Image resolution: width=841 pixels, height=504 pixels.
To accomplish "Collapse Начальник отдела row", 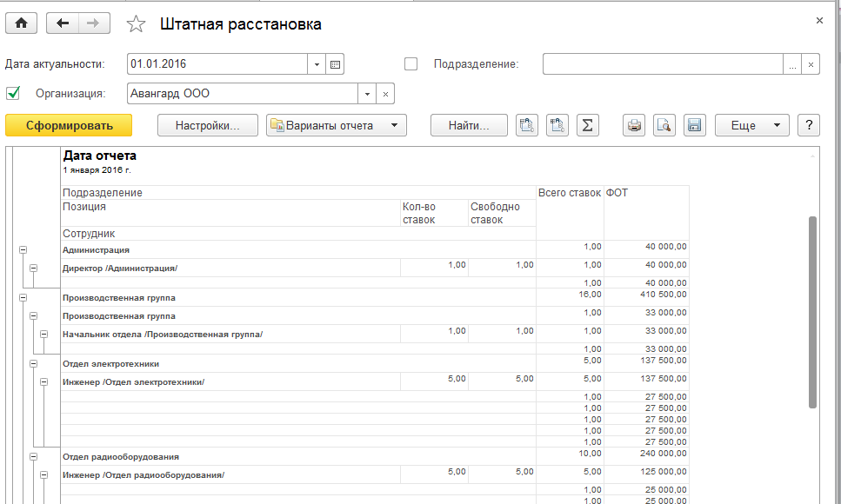I will (x=44, y=334).
